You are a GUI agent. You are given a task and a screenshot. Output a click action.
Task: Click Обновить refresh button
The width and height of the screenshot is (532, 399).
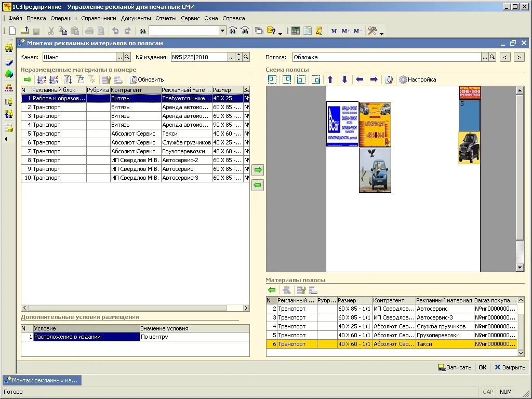[147, 79]
